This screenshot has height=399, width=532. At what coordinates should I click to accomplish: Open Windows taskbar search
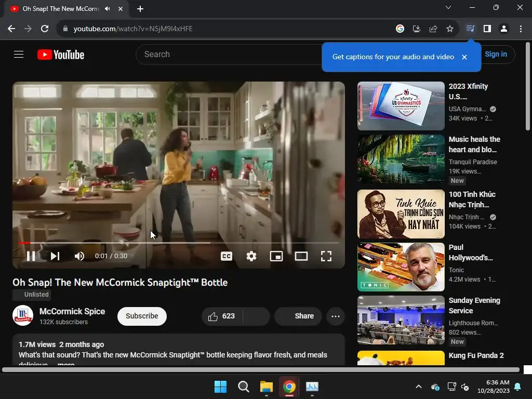243,387
